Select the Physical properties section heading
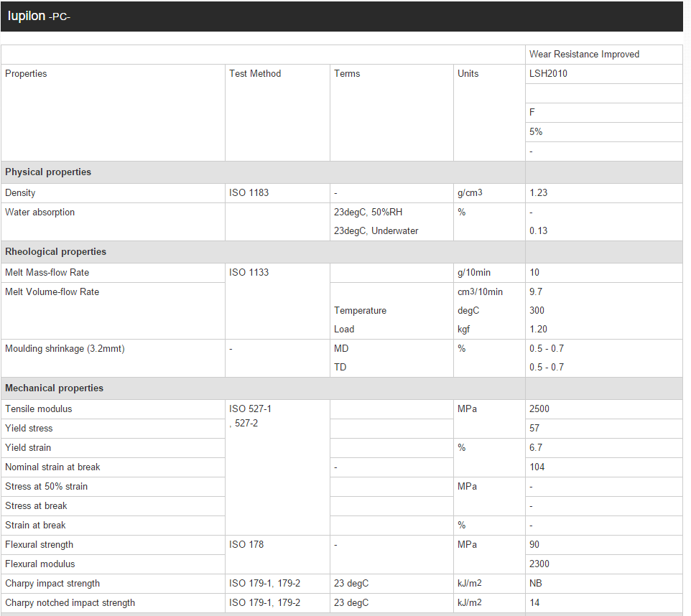 48,172
